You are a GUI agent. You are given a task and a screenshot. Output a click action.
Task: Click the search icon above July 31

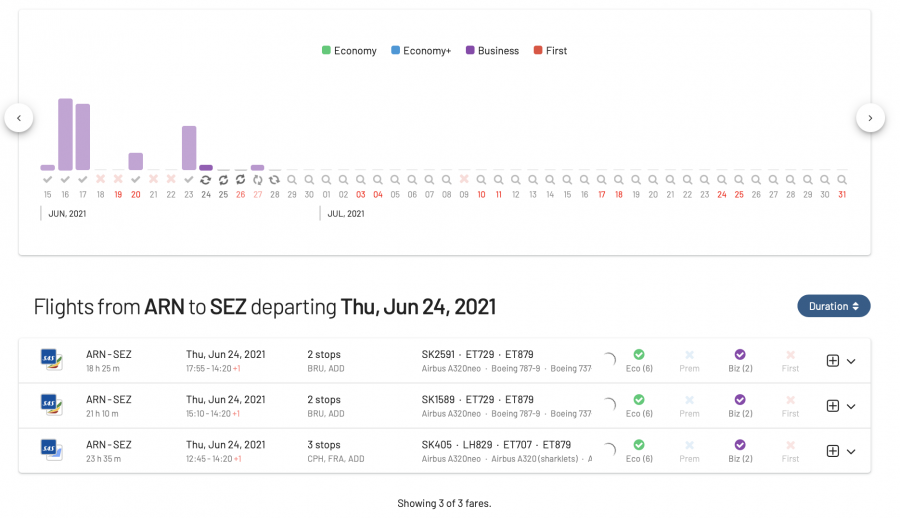842,180
